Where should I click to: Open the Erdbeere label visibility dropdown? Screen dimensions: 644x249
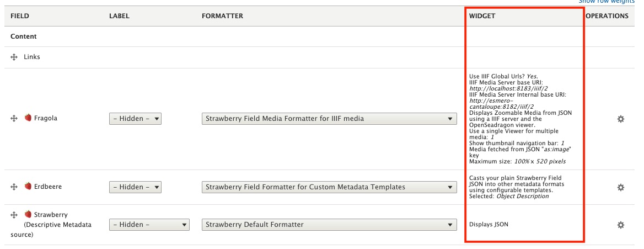pos(135,187)
